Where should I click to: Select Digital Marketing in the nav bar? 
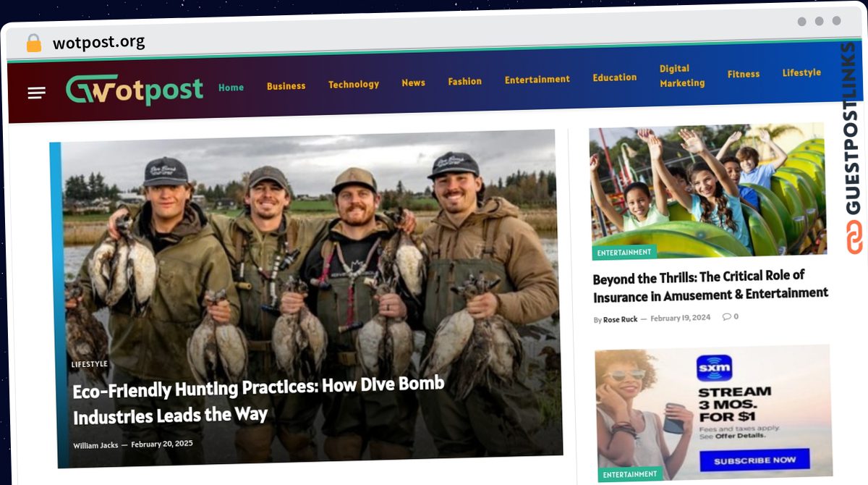[x=681, y=76]
